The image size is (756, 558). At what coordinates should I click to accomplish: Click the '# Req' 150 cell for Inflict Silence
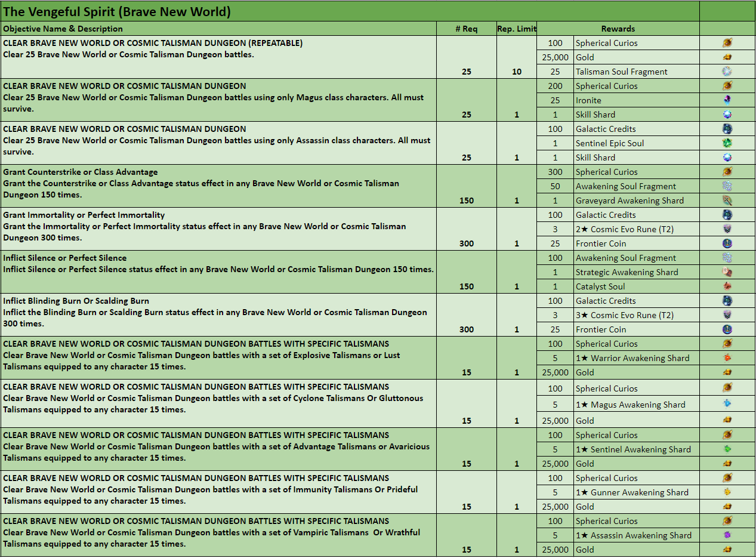(467, 272)
